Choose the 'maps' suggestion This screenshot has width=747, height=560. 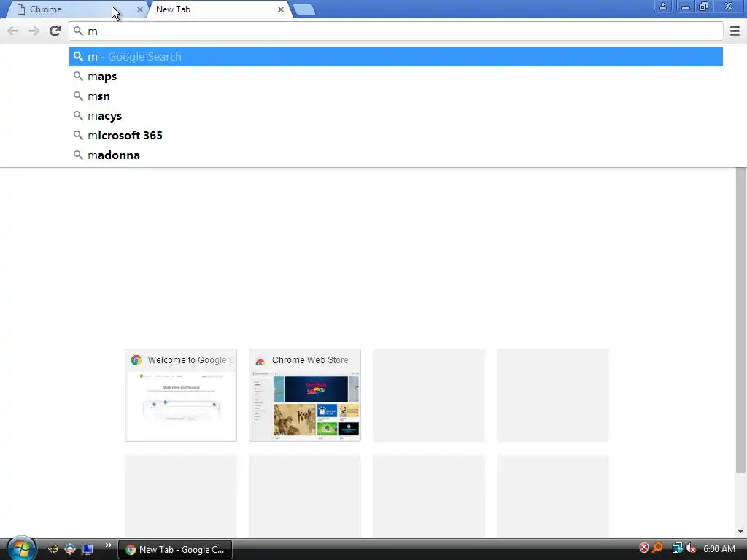396,76
